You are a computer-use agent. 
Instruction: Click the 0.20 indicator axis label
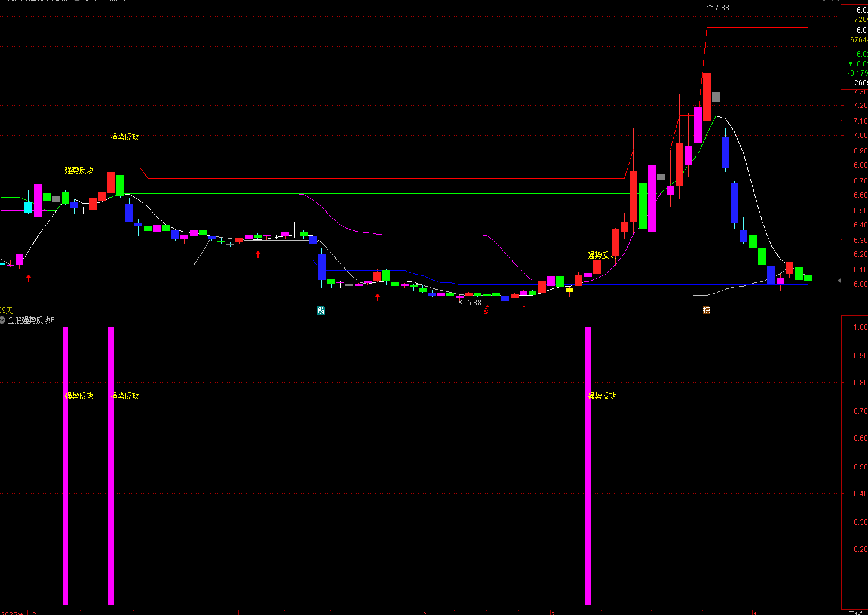click(x=860, y=549)
